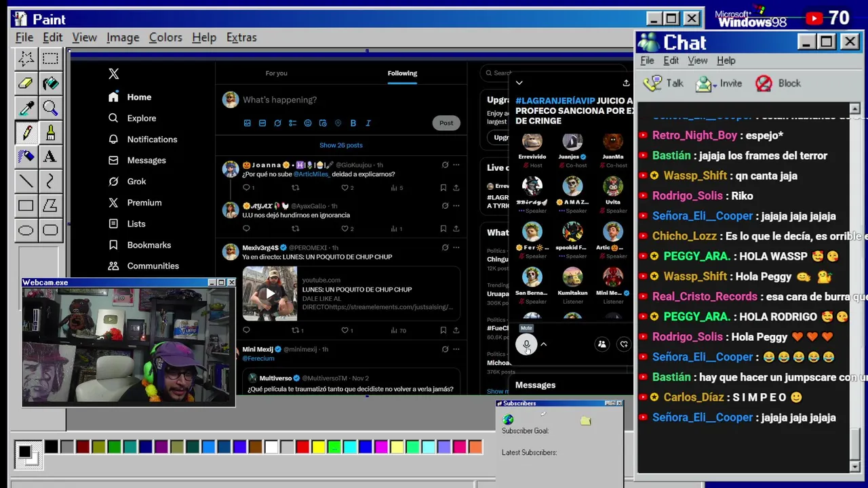This screenshot has width=868, height=488.
Task: Open more options on Mini Mexij post
Action: pos(456,349)
